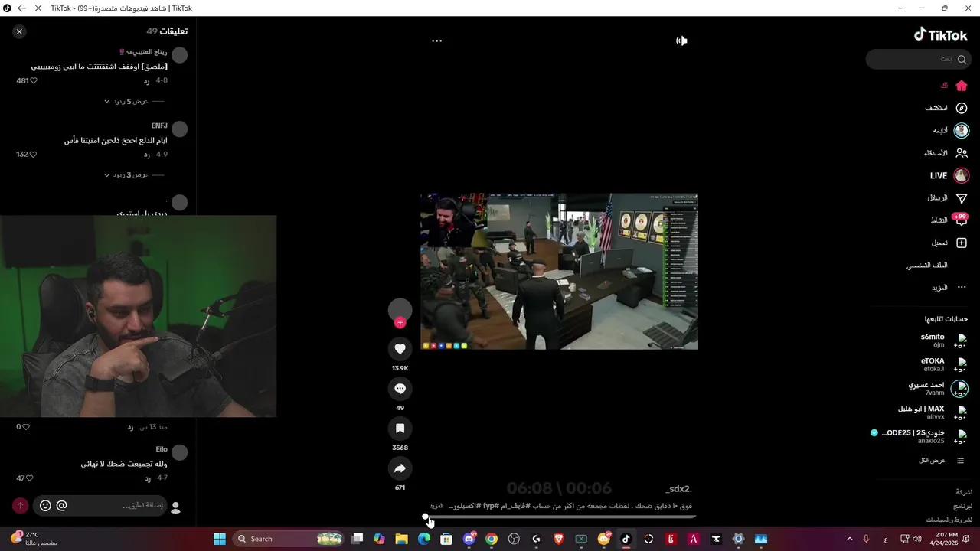The height and width of the screenshot is (551, 980).
Task: Open the Upload (تحميل) plus icon
Action: tap(962, 243)
